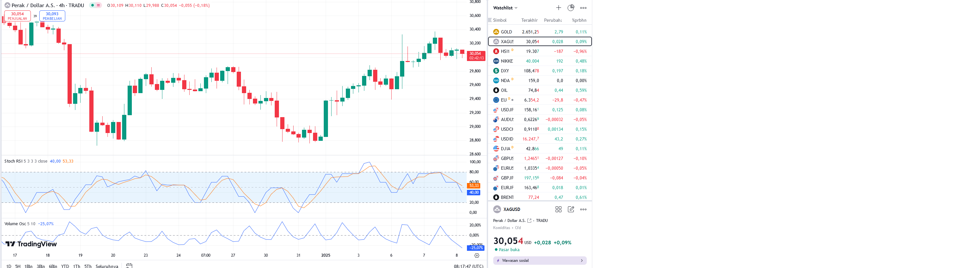Open chart settings gear on the time axis
This screenshot has width=980, height=268.
477,255
